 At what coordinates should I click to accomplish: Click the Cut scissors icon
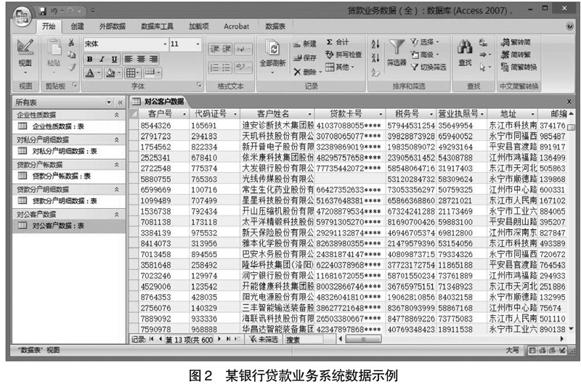click(x=71, y=43)
